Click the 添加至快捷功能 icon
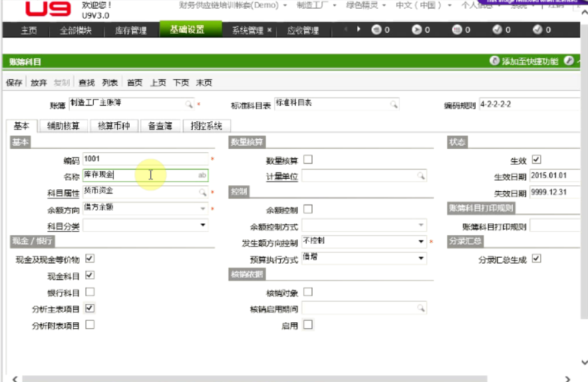 (x=494, y=60)
